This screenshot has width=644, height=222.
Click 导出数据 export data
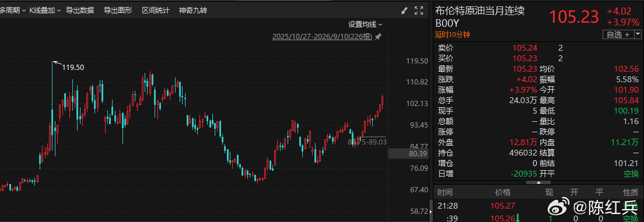[80, 10]
